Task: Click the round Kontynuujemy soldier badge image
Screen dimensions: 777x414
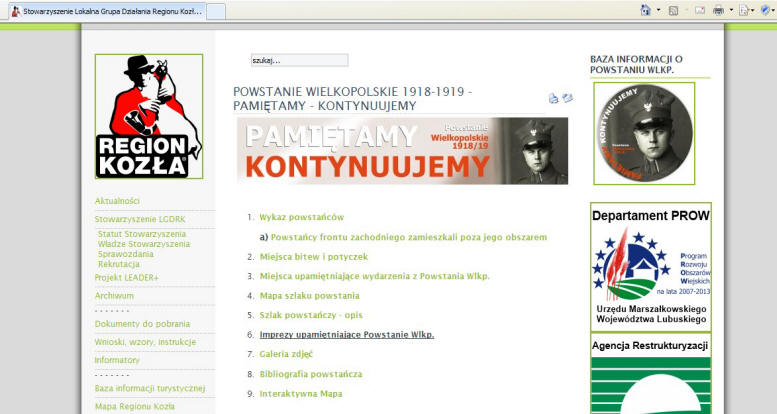Action: click(644, 133)
